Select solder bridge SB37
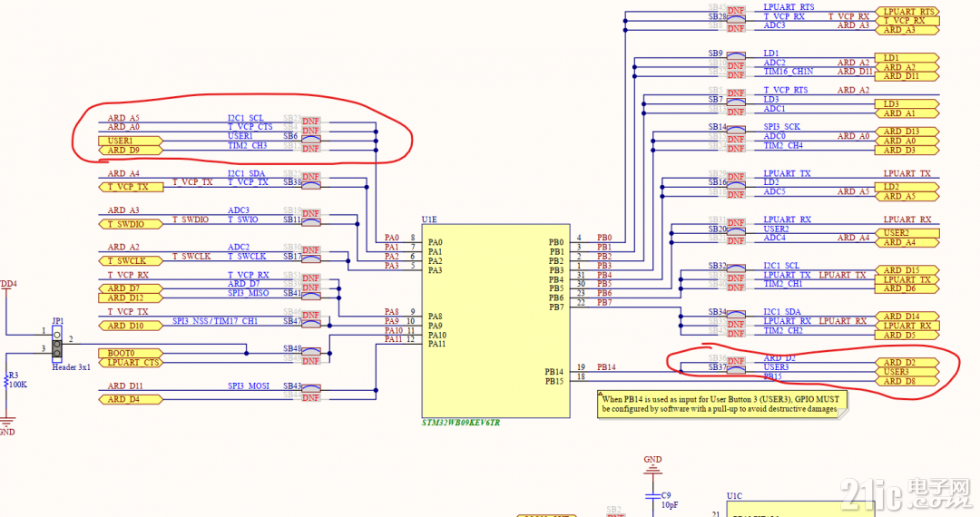This screenshot has height=517, width=980. pyautogui.click(x=736, y=370)
